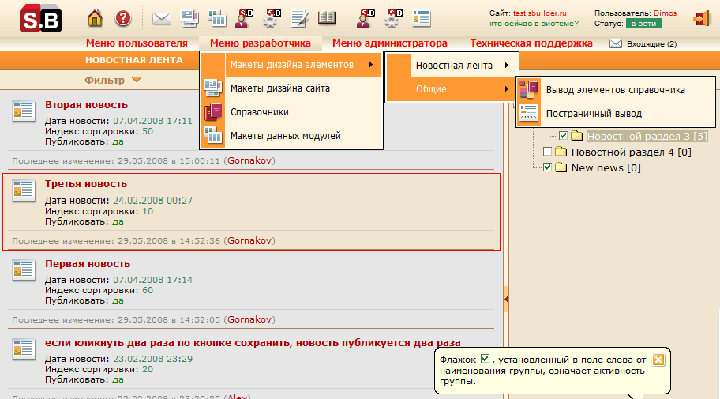Click Gornakov link under Вторая новость

(249, 161)
